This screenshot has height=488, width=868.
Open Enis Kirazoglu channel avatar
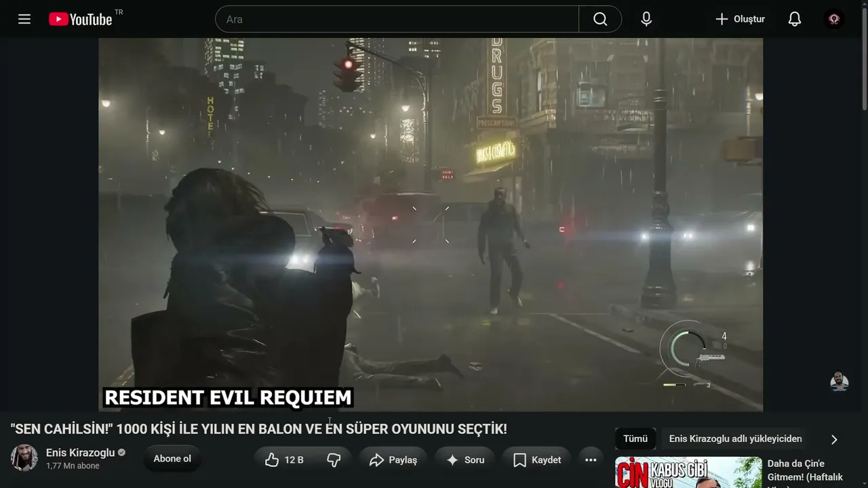(24, 458)
